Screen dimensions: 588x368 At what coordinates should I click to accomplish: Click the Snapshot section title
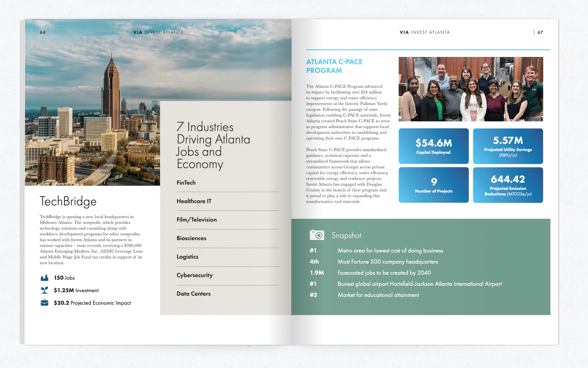point(346,235)
